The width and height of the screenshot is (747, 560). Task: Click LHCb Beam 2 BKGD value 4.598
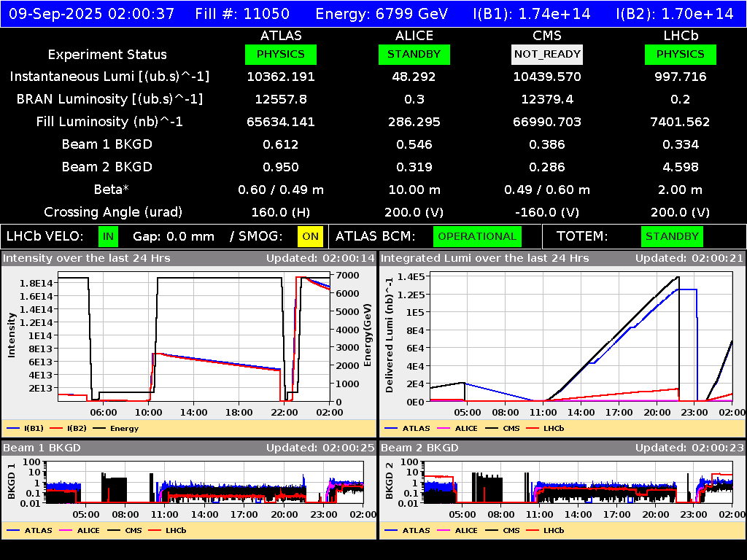tap(681, 167)
